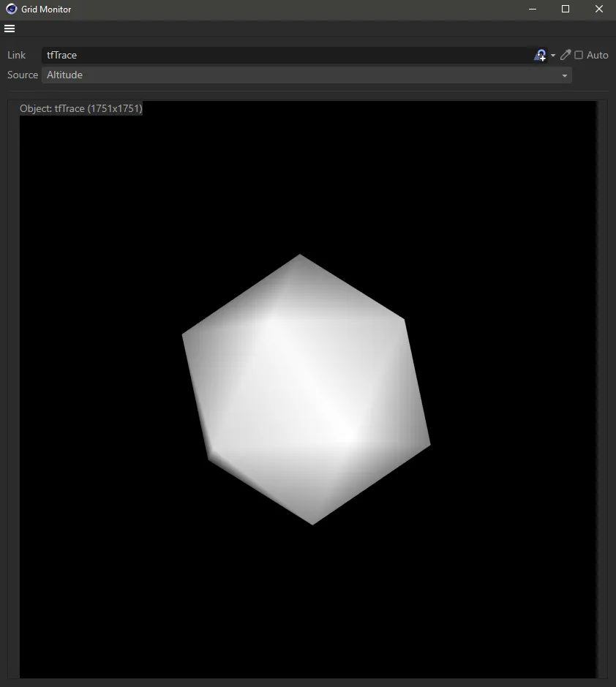Viewport: 616px width, 687px height.
Task: Click the object link picker icon
Action: click(x=540, y=55)
